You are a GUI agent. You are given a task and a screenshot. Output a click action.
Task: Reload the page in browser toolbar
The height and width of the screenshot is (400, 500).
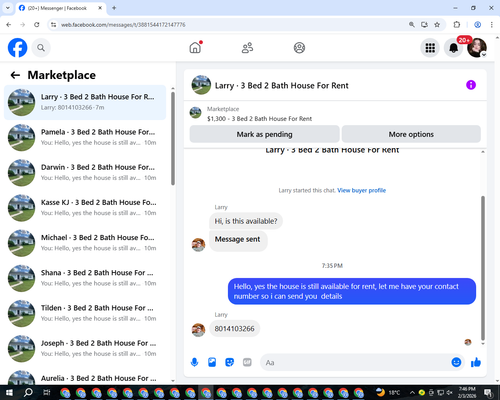click(37, 25)
